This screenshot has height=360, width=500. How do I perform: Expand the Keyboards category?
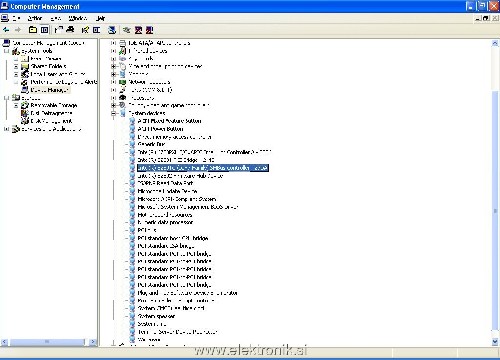click(x=113, y=59)
